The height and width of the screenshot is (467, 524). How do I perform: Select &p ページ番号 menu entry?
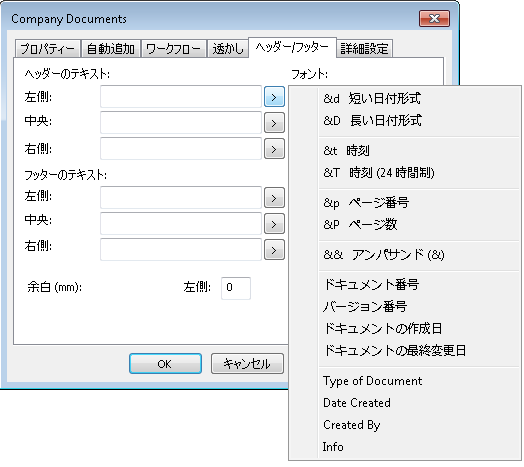click(x=404, y=203)
